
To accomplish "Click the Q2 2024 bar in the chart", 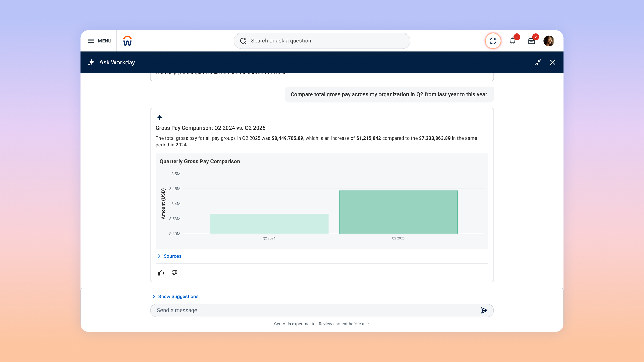I will (x=269, y=224).
